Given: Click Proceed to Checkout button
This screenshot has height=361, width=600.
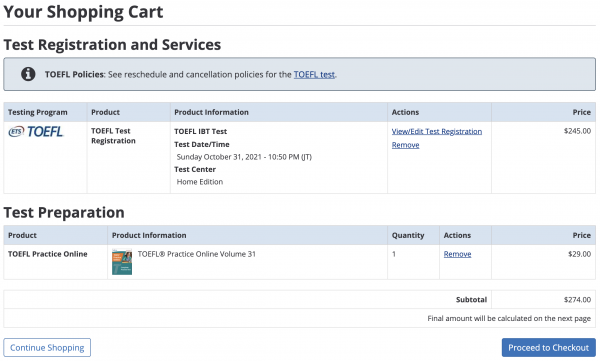Looking at the screenshot, I should (548, 348).
